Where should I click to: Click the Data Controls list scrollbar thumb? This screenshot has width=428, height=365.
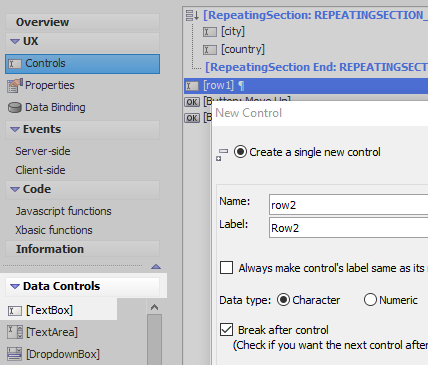(x=154, y=339)
